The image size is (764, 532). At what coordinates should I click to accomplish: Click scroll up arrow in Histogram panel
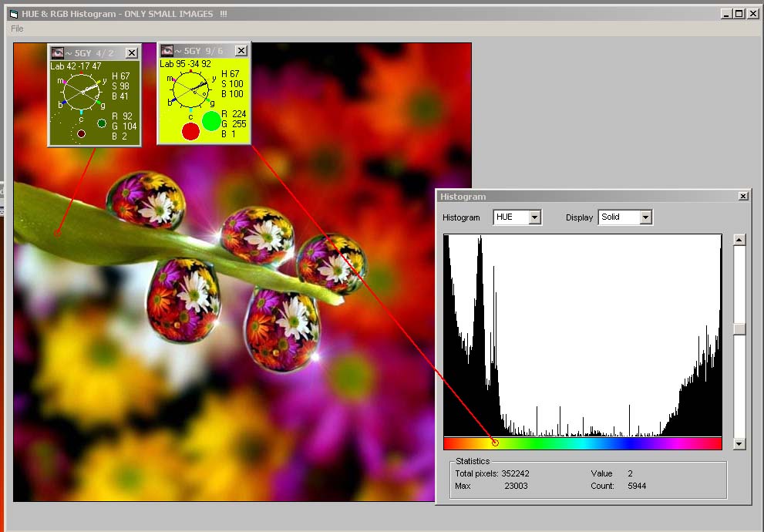point(739,240)
